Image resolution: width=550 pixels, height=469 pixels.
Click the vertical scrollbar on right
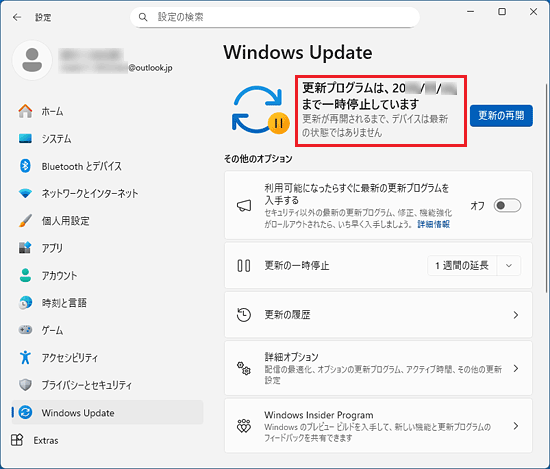point(546,188)
